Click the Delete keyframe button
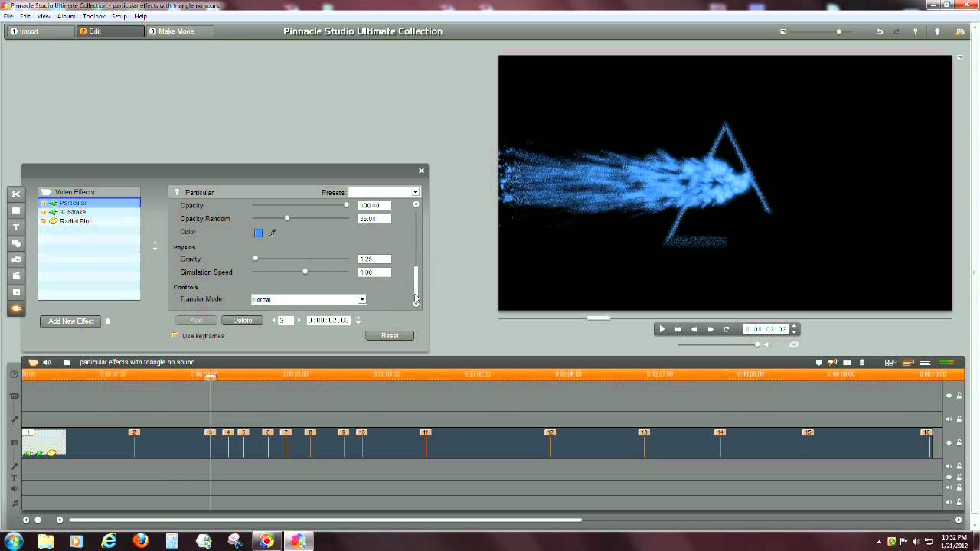 click(x=243, y=321)
